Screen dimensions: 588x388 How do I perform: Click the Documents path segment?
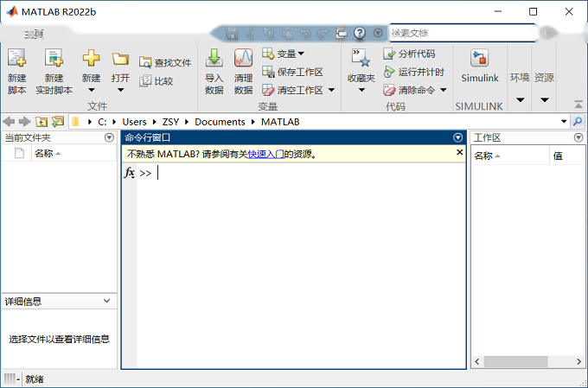[220, 122]
